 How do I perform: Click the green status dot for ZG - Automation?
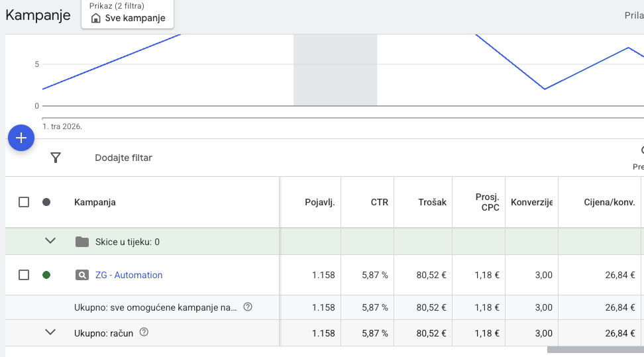pyautogui.click(x=46, y=275)
